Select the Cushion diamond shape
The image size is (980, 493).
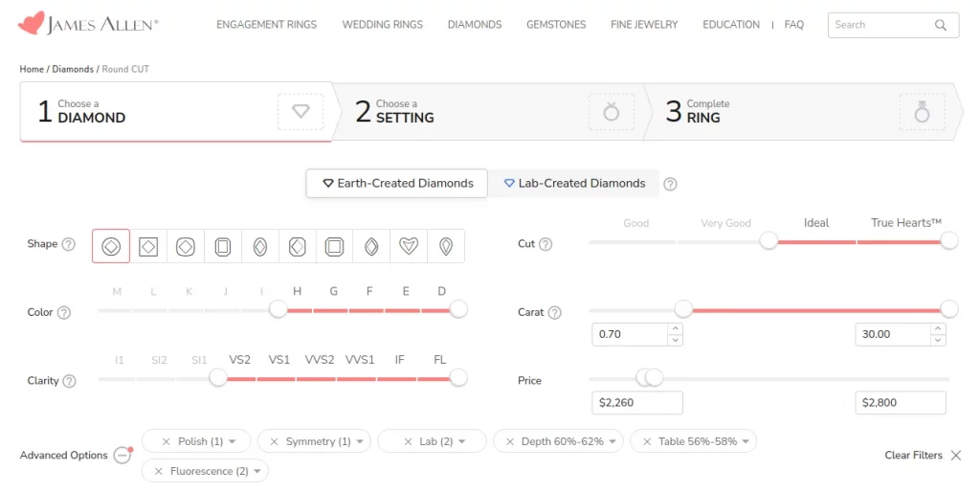pos(186,246)
